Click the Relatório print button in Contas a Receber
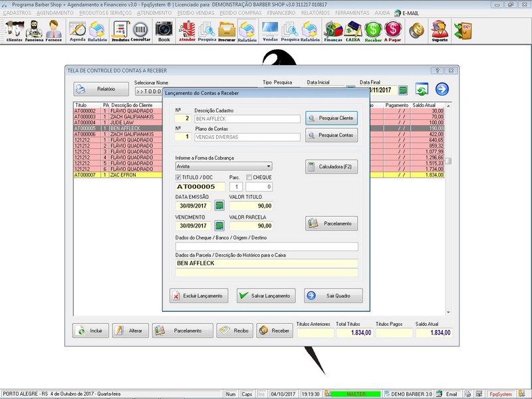Viewport: 532px width, 399px height. (101, 89)
